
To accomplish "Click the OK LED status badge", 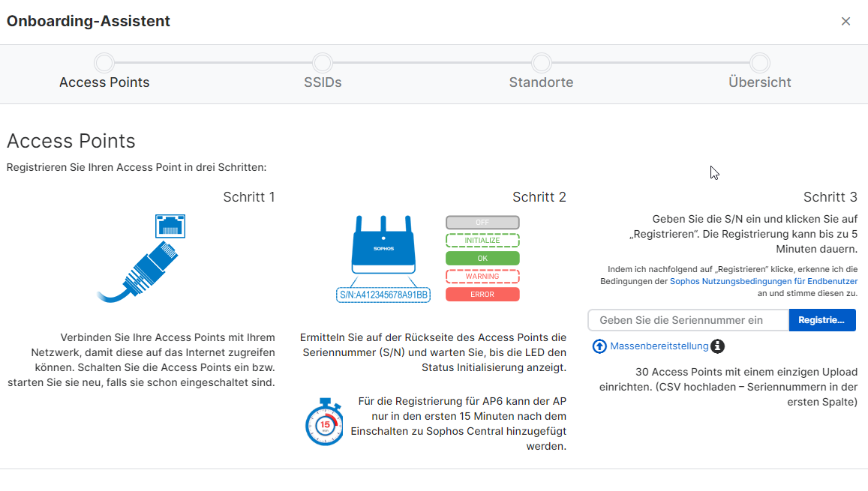I will click(482, 258).
